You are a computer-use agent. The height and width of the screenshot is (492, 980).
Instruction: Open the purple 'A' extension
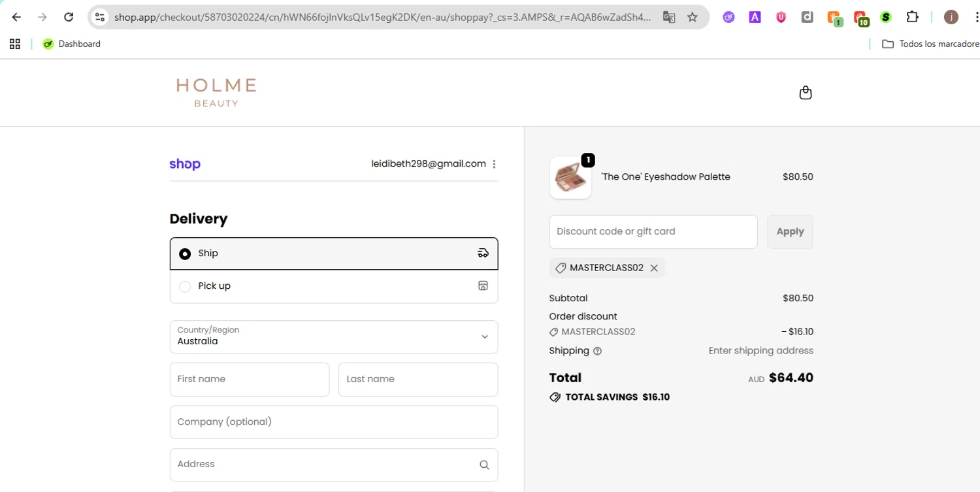[x=755, y=18]
